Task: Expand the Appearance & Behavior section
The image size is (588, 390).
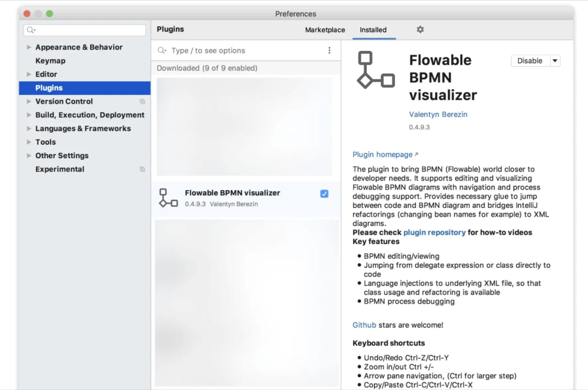Action: coord(28,47)
